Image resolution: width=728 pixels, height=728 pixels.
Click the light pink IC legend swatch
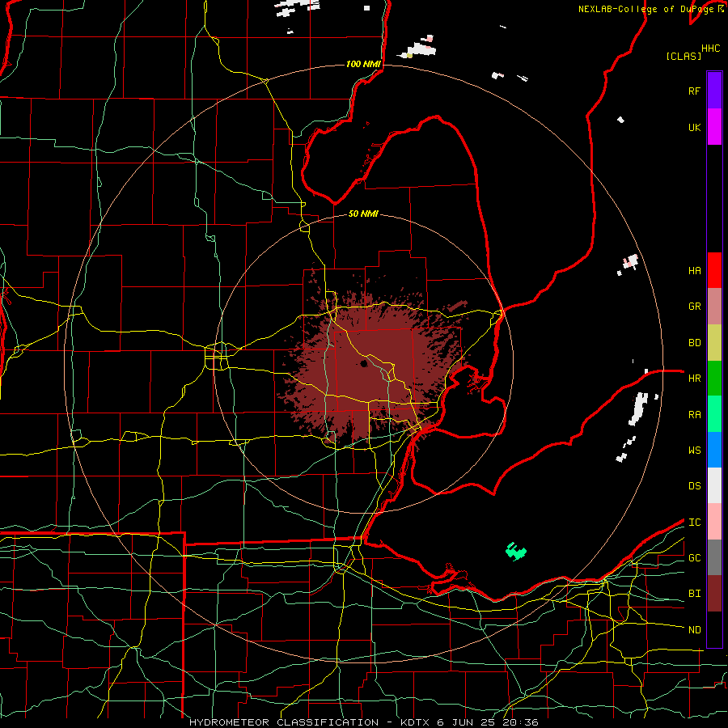(714, 522)
